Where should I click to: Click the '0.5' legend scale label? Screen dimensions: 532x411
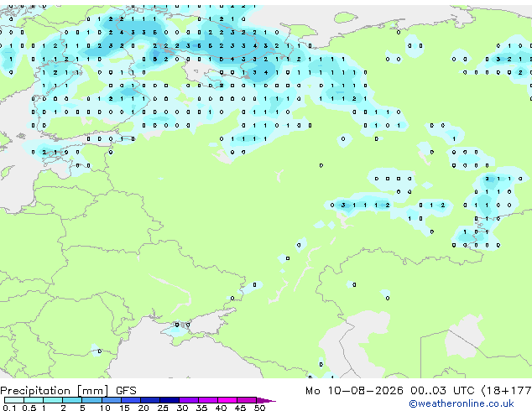click(x=29, y=408)
